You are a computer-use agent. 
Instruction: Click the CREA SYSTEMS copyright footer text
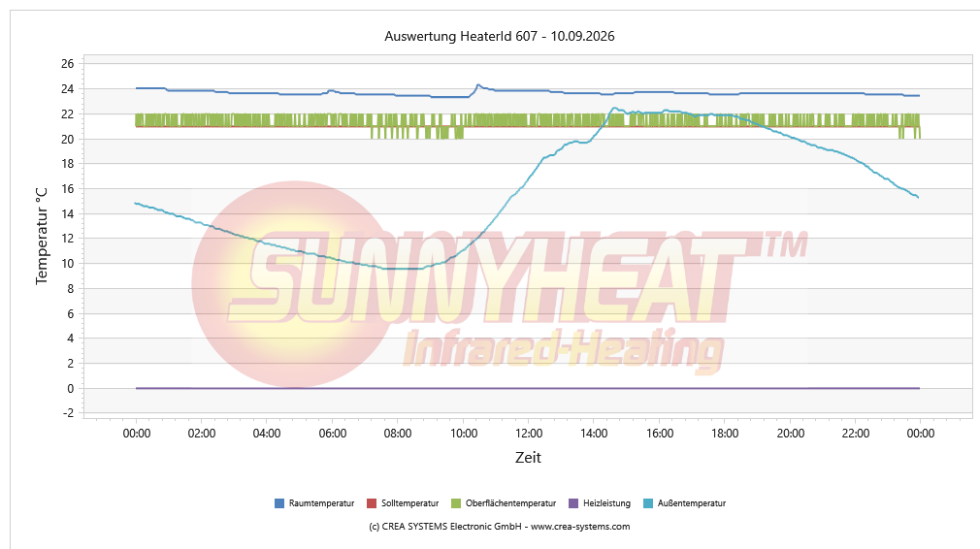point(500,527)
